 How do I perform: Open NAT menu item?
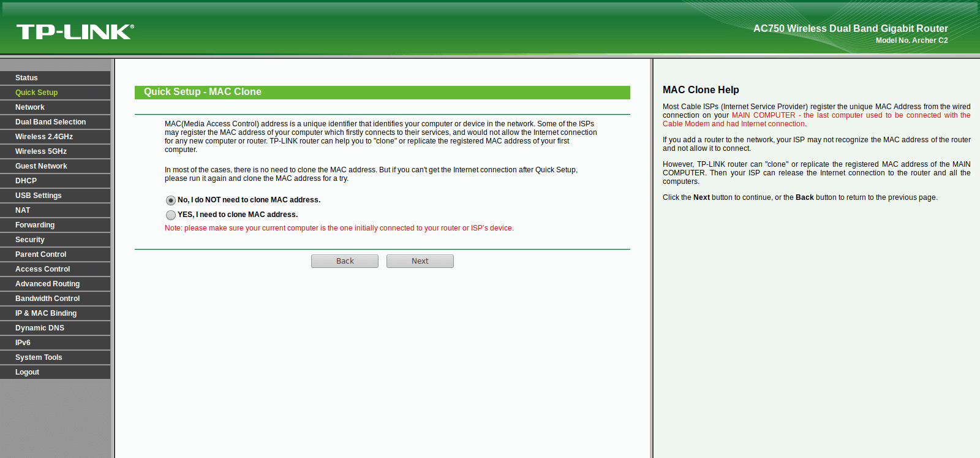coord(55,210)
